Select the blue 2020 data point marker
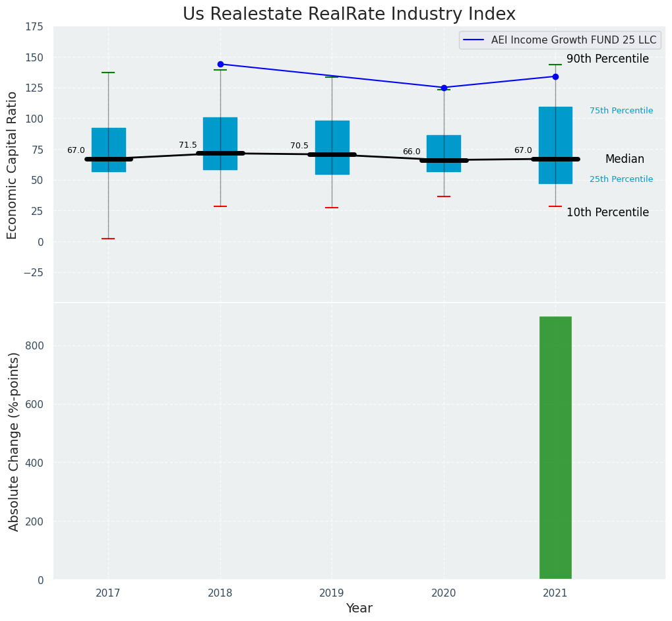The image size is (672, 621). pos(444,88)
